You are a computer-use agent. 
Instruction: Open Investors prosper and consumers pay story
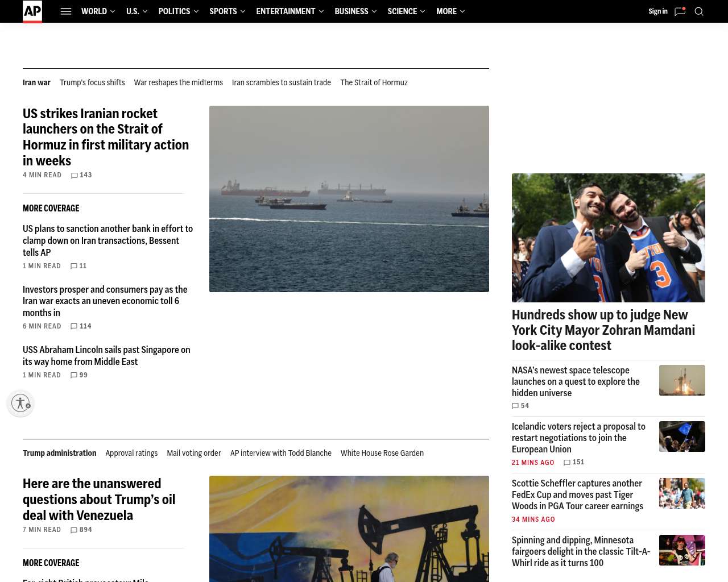[x=105, y=301]
